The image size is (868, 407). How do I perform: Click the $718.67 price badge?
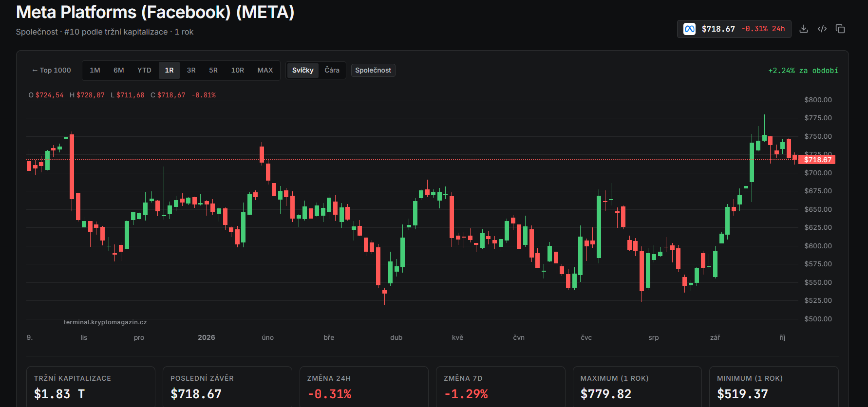coord(734,29)
